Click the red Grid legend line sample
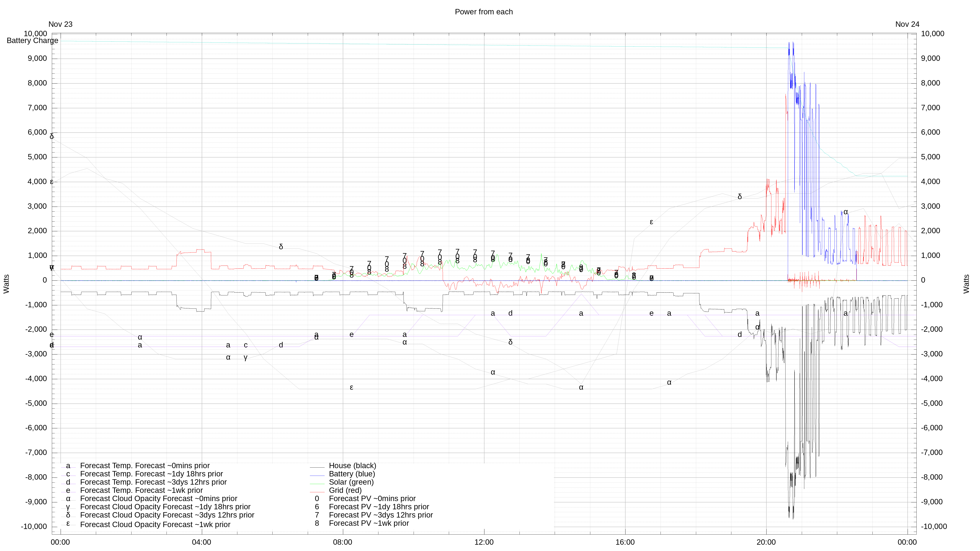 pyautogui.click(x=317, y=492)
